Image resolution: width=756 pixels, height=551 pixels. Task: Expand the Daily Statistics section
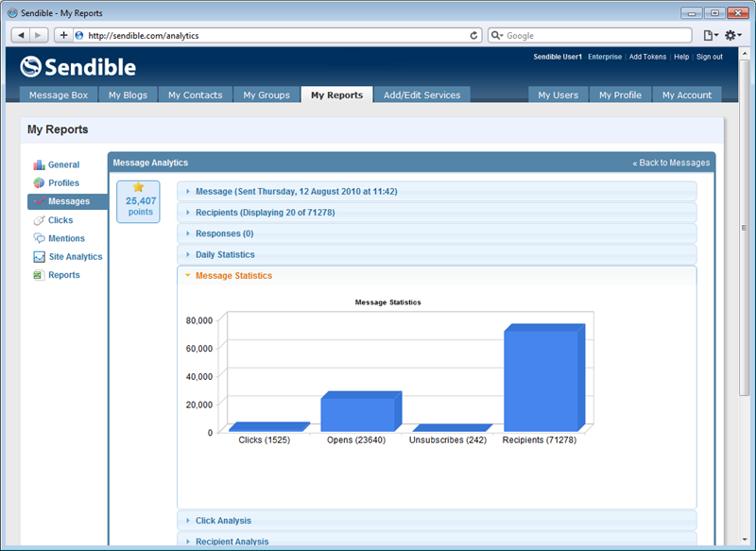[437, 254]
